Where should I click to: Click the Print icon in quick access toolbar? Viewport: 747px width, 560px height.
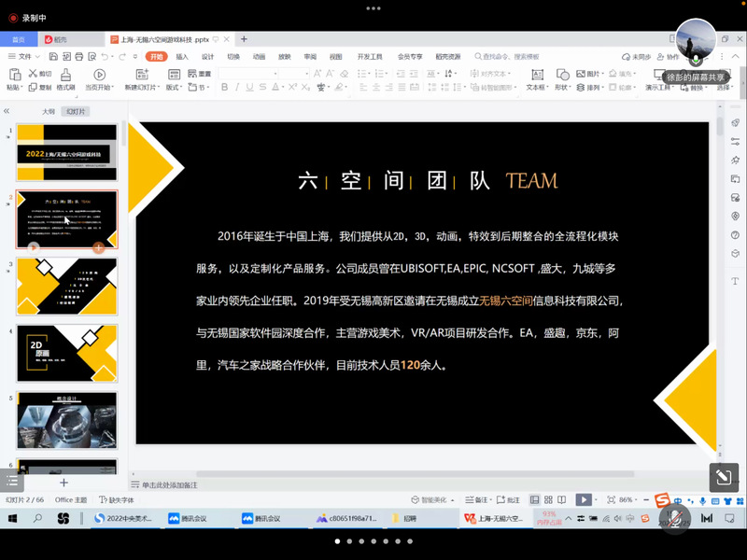(79, 57)
